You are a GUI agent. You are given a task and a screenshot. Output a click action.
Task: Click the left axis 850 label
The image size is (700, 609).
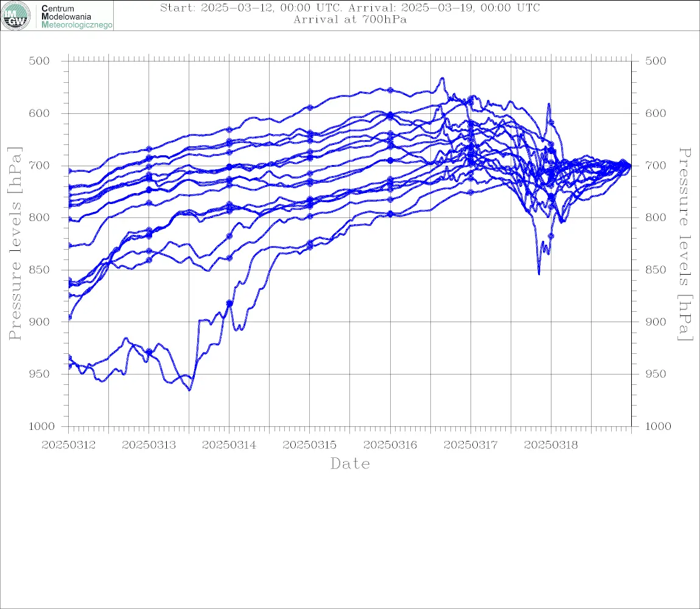pyautogui.click(x=40, y=270)
